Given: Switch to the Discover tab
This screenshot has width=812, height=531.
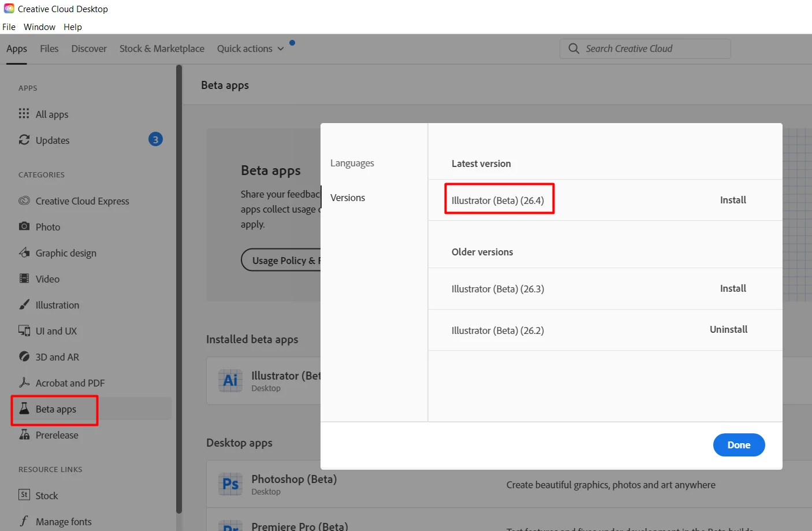Looking at the screenshot, I should click(x=89, y=49).
